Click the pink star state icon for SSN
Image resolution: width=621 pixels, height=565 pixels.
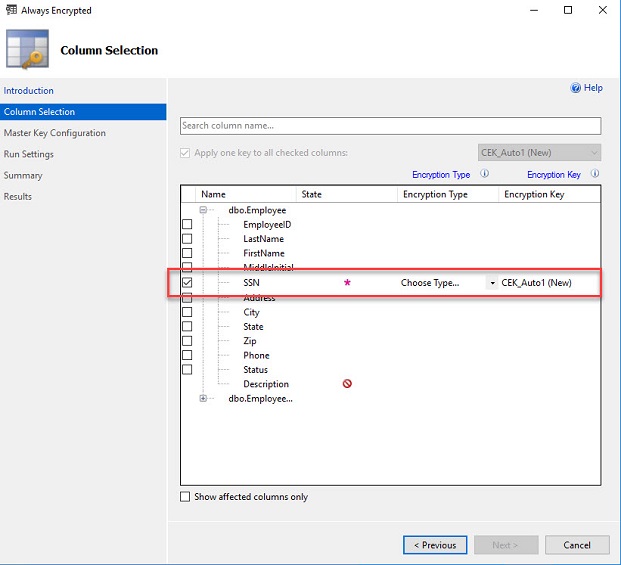coord(347,283)
